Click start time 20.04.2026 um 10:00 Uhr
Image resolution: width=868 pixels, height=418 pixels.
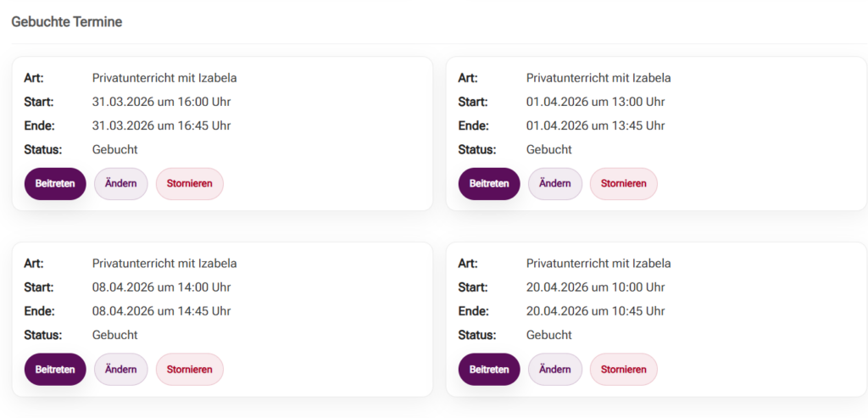(595, 287)
